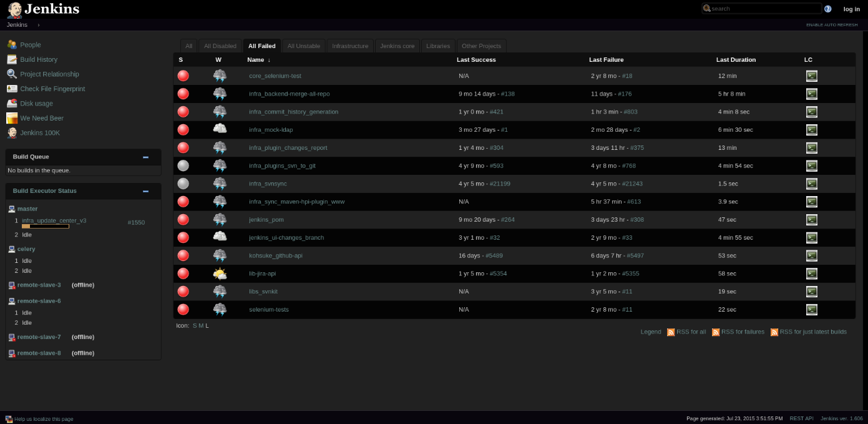Click the cloudy weather icon for infra_mock-ldap
868x424 pixels.
220,129
